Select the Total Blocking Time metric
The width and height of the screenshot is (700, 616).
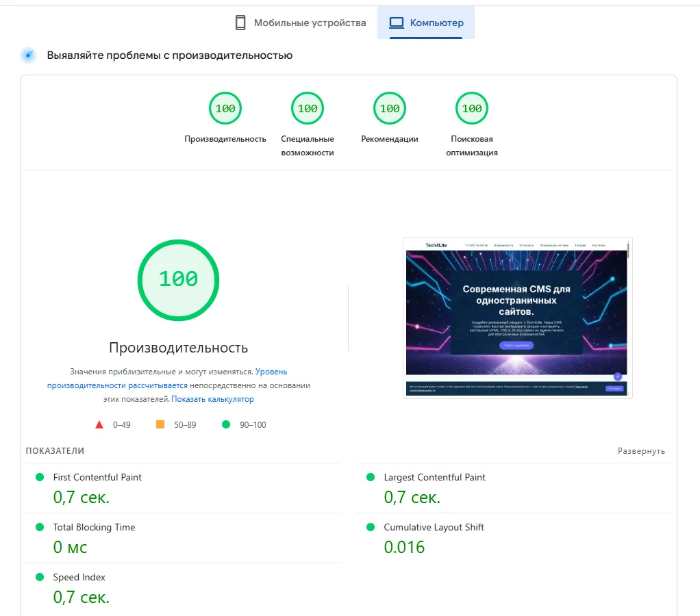pos(94,527)
